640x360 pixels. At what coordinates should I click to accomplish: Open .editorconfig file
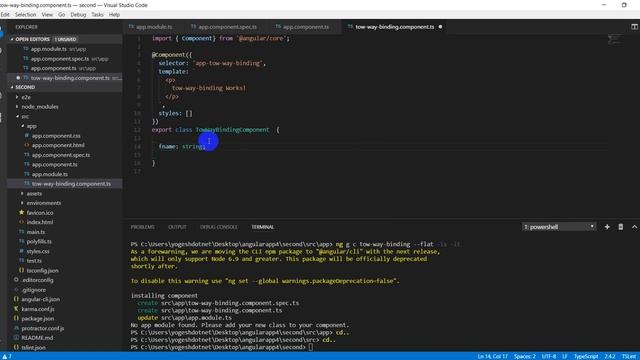(37, 280)
